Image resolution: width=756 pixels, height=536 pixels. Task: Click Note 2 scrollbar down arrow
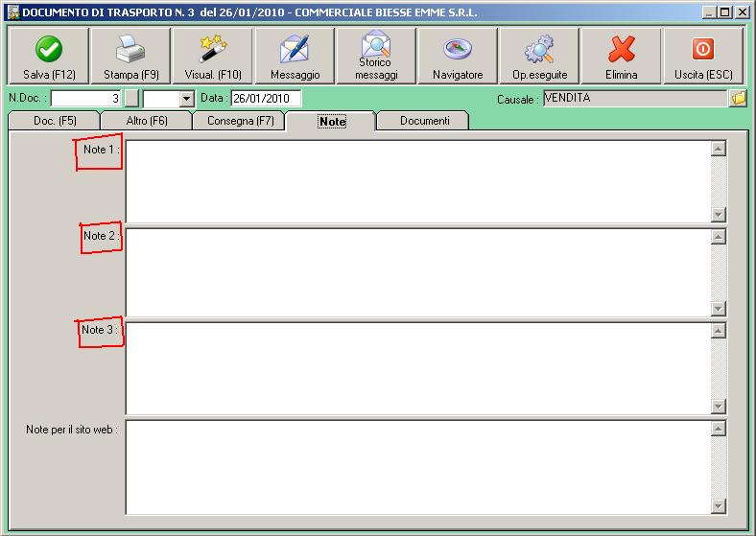(x=719, y=309)
